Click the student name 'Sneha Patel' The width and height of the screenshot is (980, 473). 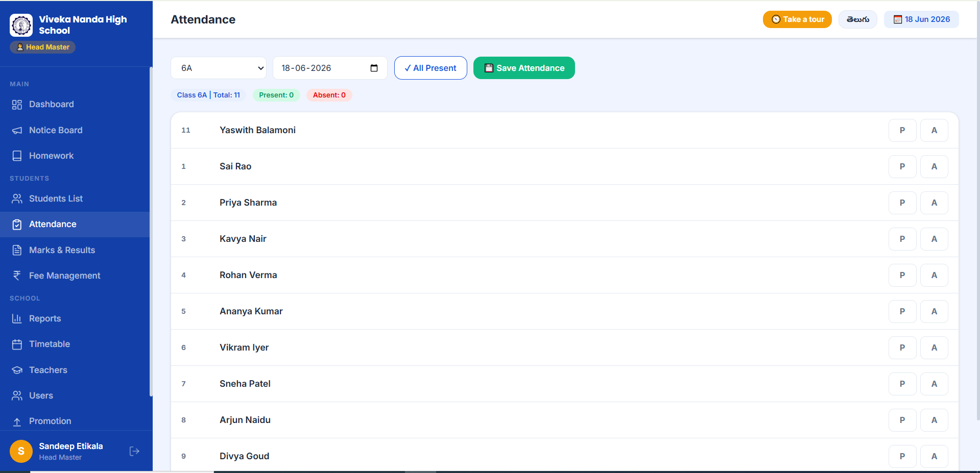click(245, 384)
